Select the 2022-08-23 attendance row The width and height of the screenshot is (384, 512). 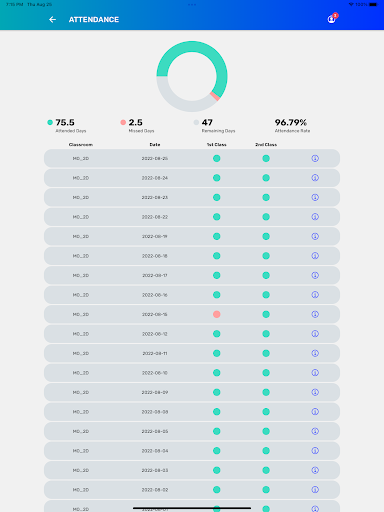tap(192, 197)
